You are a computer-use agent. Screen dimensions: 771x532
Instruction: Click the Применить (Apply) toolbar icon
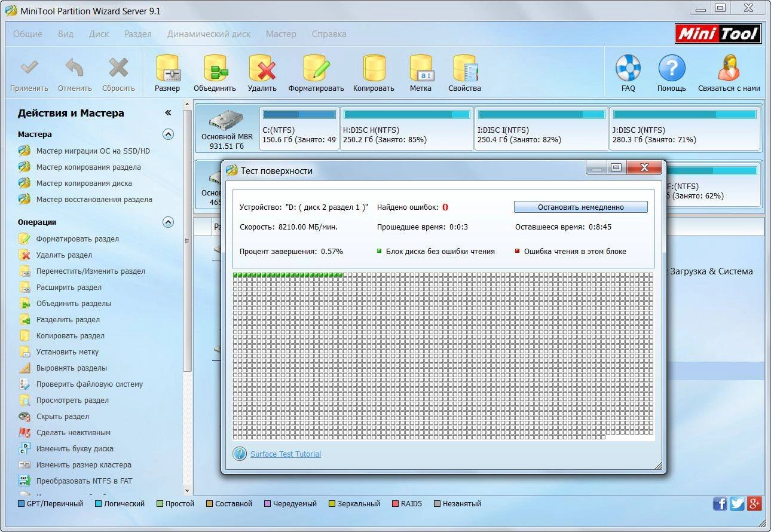[x=29, y=68]
